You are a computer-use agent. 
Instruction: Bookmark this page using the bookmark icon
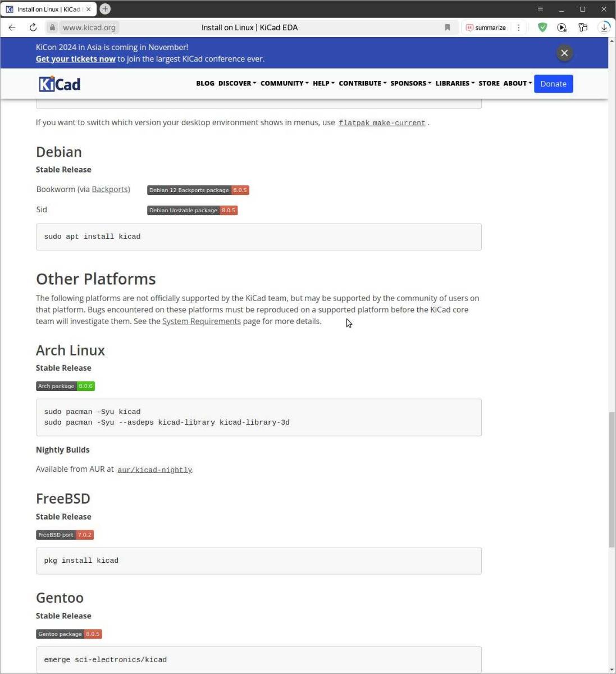(x=448, y=28)
